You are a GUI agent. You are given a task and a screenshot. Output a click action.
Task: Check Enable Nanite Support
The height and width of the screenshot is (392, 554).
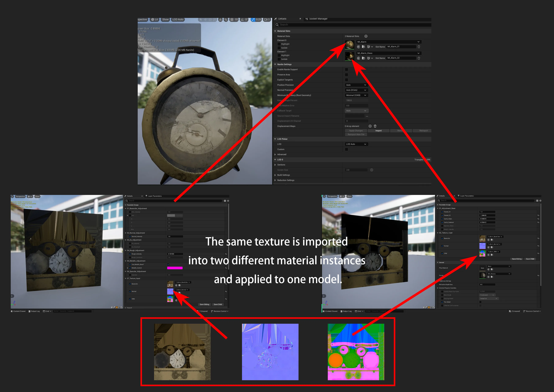(346, 70)
